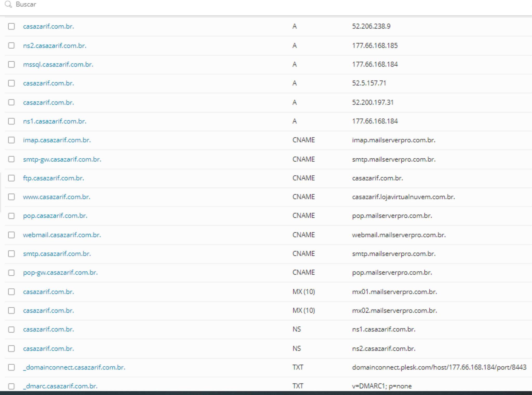Click the v=DMARC1; p=none value
This screenshot has height=395, width=532.
382,386
